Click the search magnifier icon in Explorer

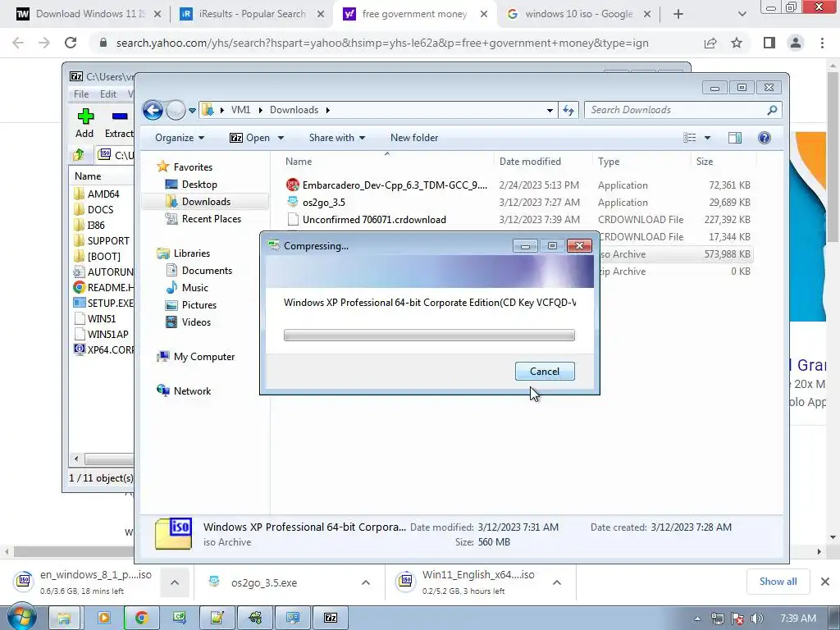772,110
